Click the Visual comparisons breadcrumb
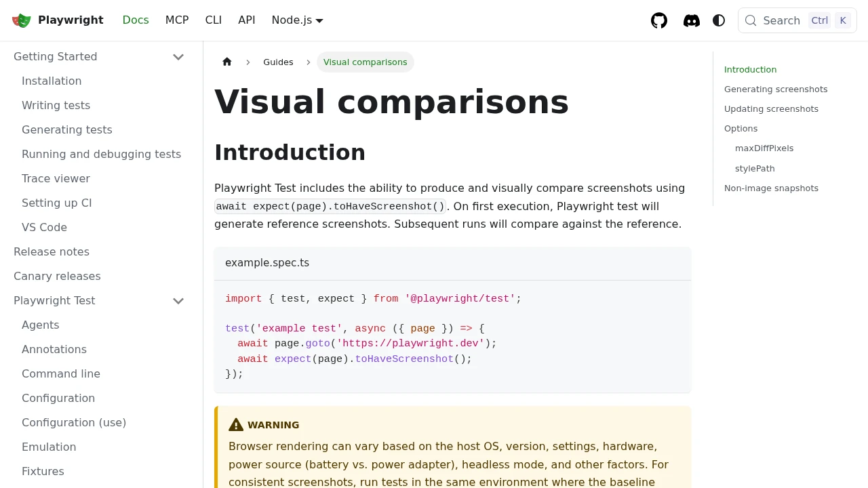The image size is (868, 488). 366,62
